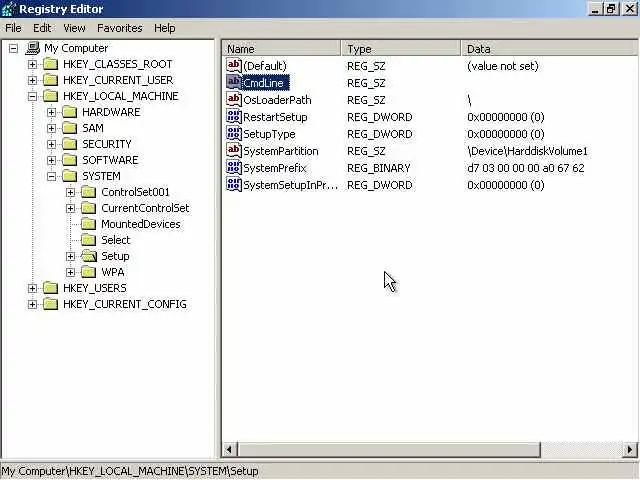Screen dimensions: 640x480
Task: Expand the HKEY_CURRENT_CONFIG node
Action: click(x=32, y=304)
